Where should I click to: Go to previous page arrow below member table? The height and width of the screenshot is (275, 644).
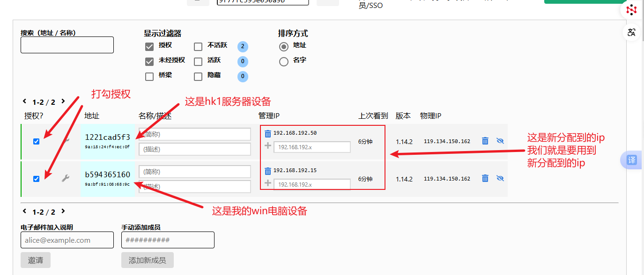point(25,211)
